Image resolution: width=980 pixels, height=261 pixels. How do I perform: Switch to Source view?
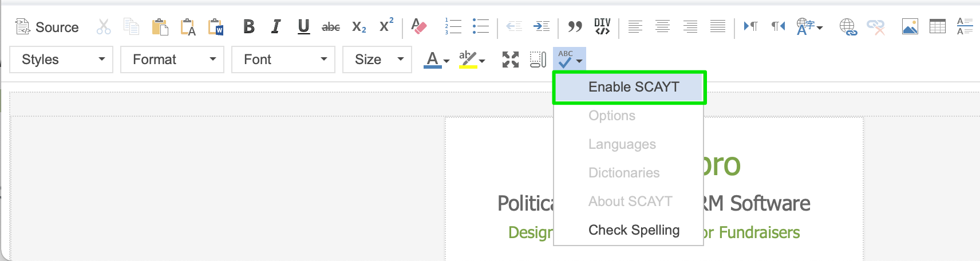(x=47, y=27)
